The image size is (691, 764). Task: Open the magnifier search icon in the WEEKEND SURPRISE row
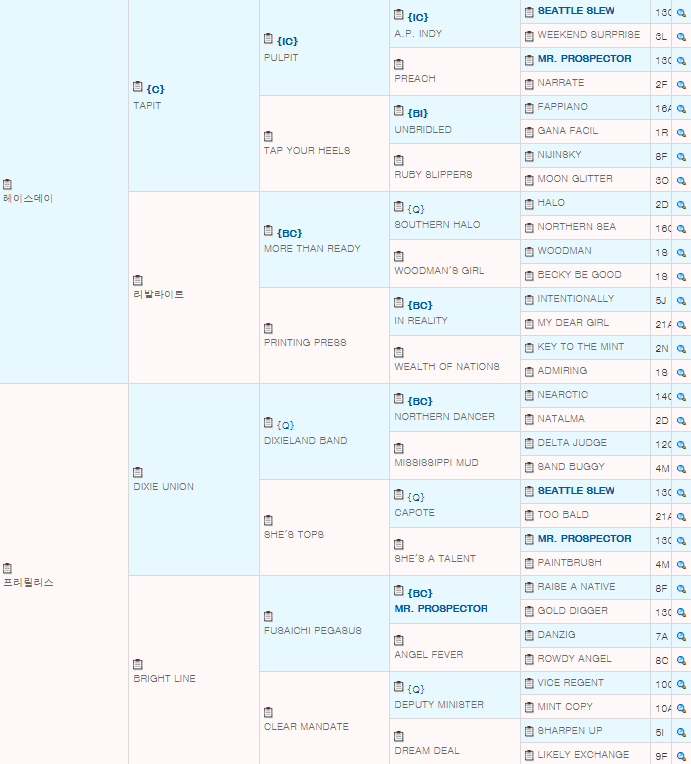click(681, 37)
